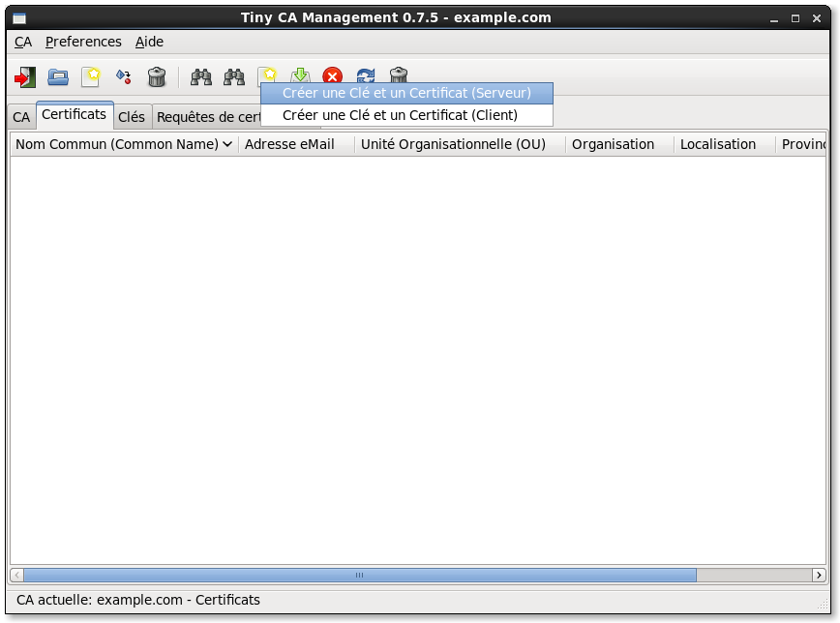The image size is (840, 623).
Task: Switch to the CA tab
Action: point(21,117)
